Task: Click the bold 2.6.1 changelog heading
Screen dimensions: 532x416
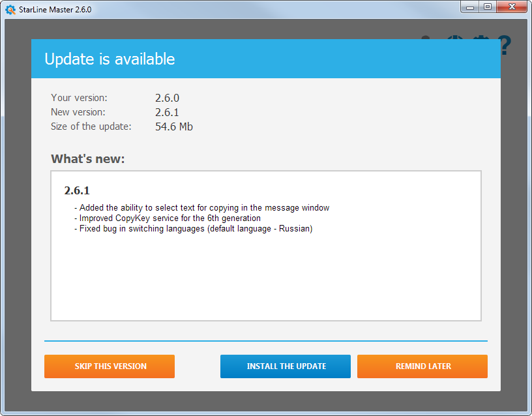Action: tap(77, 190)
